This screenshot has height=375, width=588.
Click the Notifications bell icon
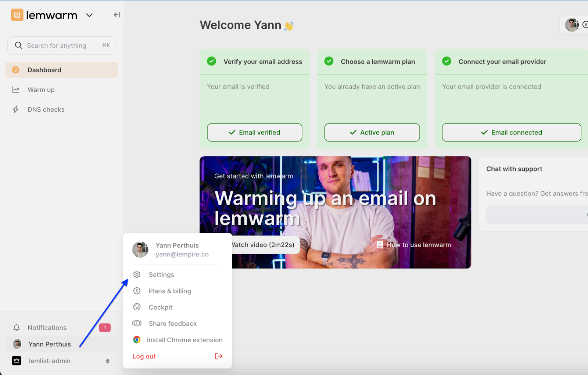pyautogui.click(x=17, y=327)
